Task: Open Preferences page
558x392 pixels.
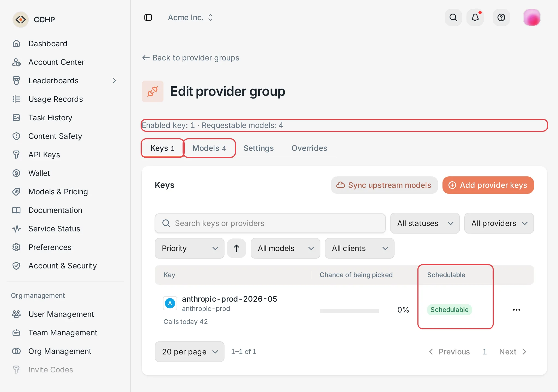Action: point(65,247)
